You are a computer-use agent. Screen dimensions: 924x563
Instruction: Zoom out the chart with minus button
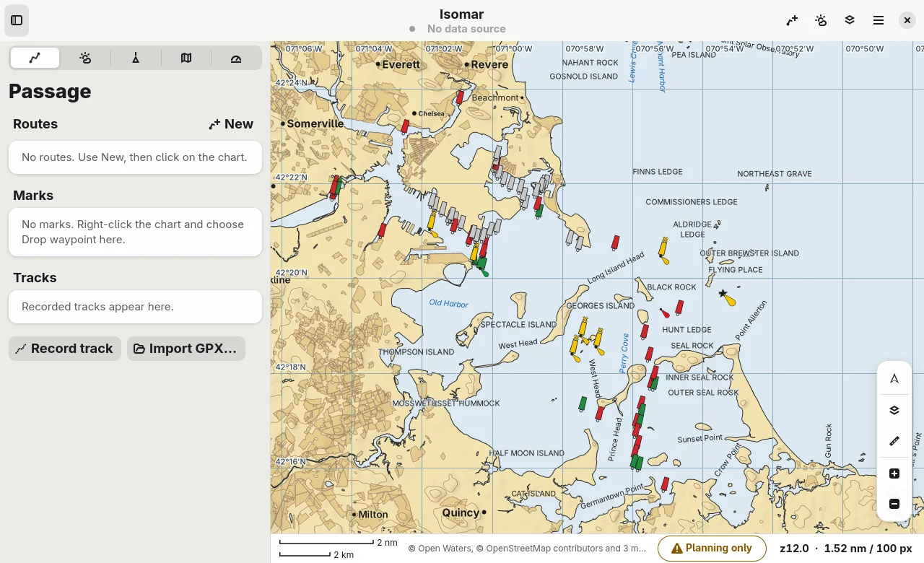(x=894, y=504)
